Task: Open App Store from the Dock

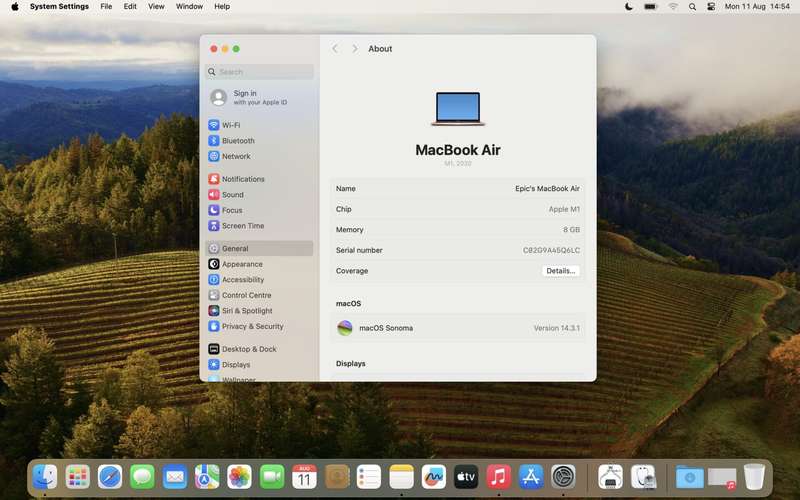Action: click(531, 477)
